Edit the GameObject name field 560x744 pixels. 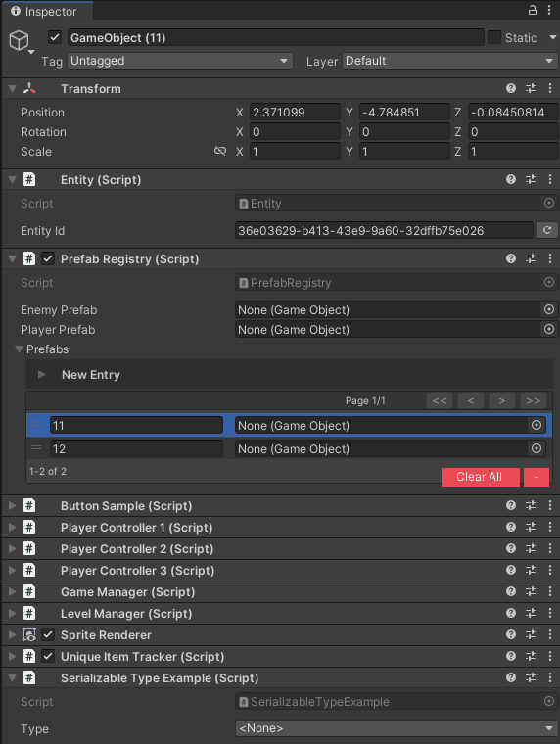[x=276, y=37]
